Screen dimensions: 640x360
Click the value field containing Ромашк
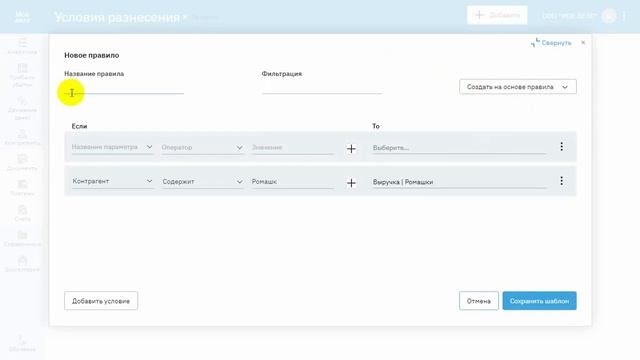click(x=293, y=182)
